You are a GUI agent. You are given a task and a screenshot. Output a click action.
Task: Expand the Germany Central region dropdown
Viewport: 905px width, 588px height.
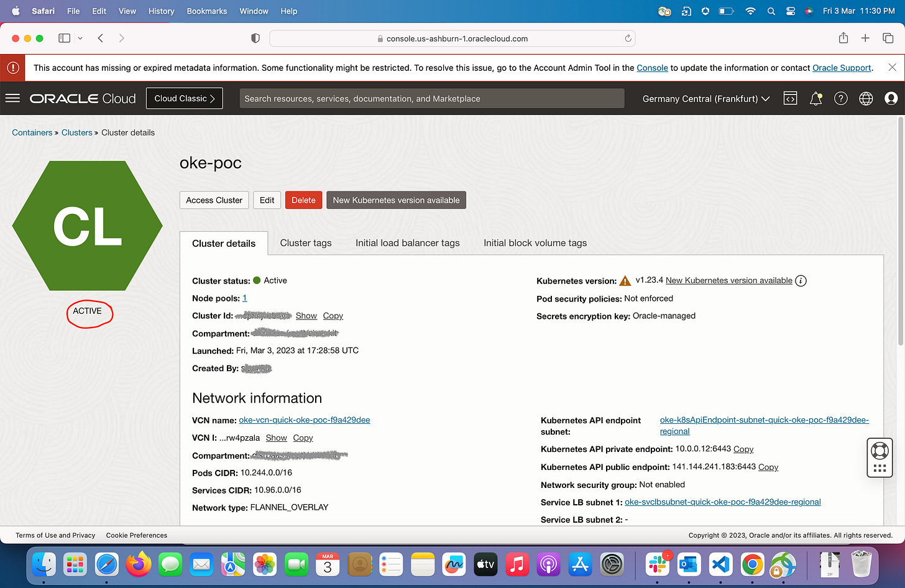(x=706, y=98)
